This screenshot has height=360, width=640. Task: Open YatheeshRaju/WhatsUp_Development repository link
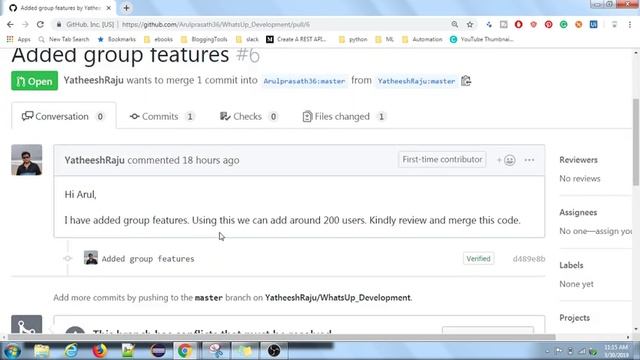click(x=338, y=298)
